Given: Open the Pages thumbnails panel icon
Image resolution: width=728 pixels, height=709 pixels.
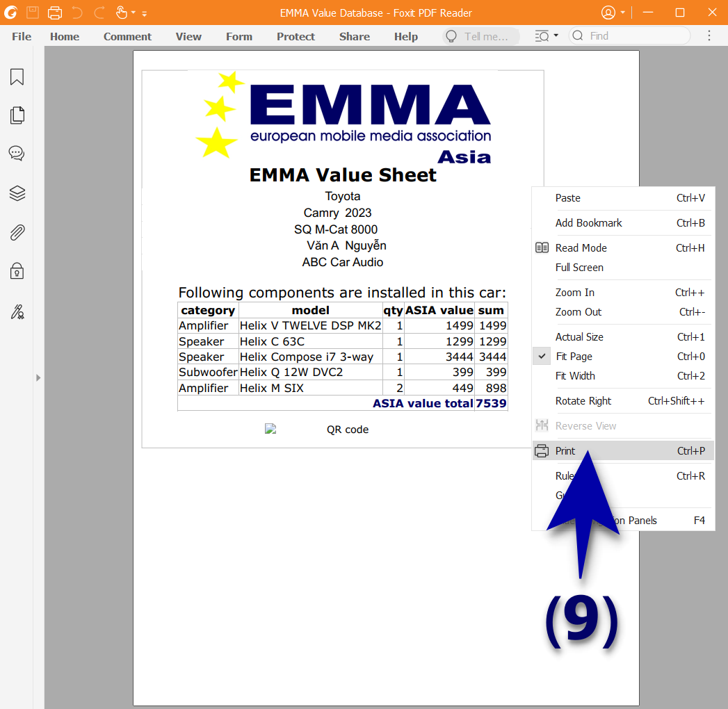Looking at the screenshot, I should [17, 115].
